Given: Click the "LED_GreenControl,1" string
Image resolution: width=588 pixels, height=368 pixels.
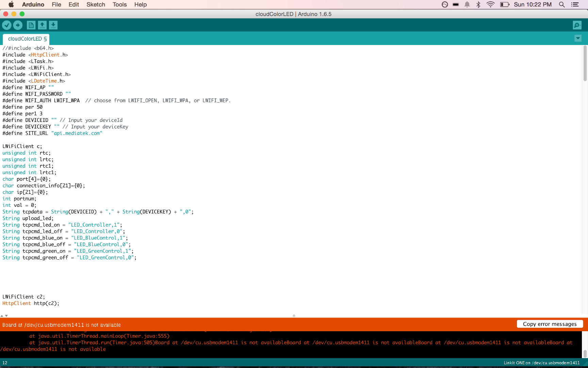Looking at the screenshot, I should click(102, 251).
